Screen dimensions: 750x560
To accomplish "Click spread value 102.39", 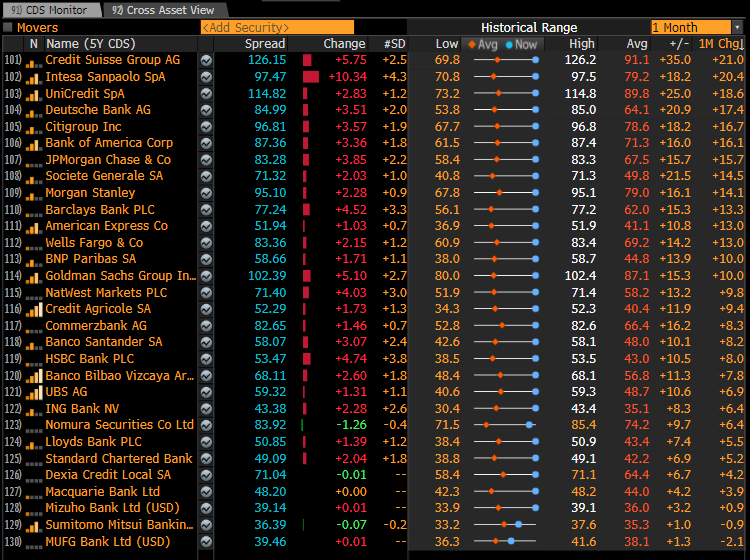I will (267, 276).
